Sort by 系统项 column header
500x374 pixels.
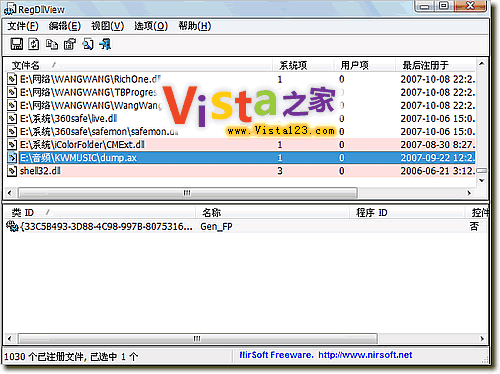tap(303, 65)
